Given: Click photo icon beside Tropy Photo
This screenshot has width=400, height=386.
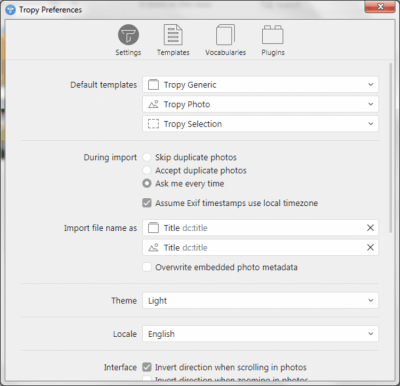Looking at the screenshot, I should (x=153, y=104).
